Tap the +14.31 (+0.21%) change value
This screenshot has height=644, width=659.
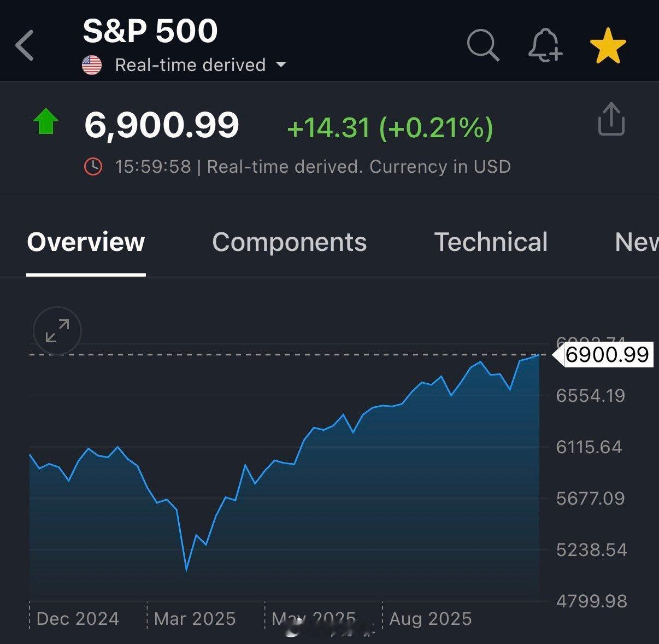(x=390, y=128)
